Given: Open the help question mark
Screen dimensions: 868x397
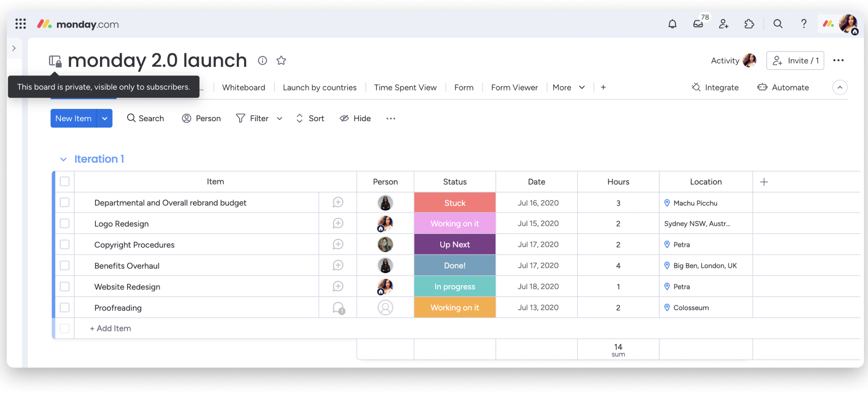Looking at the screenshot, I should [804, 24].
